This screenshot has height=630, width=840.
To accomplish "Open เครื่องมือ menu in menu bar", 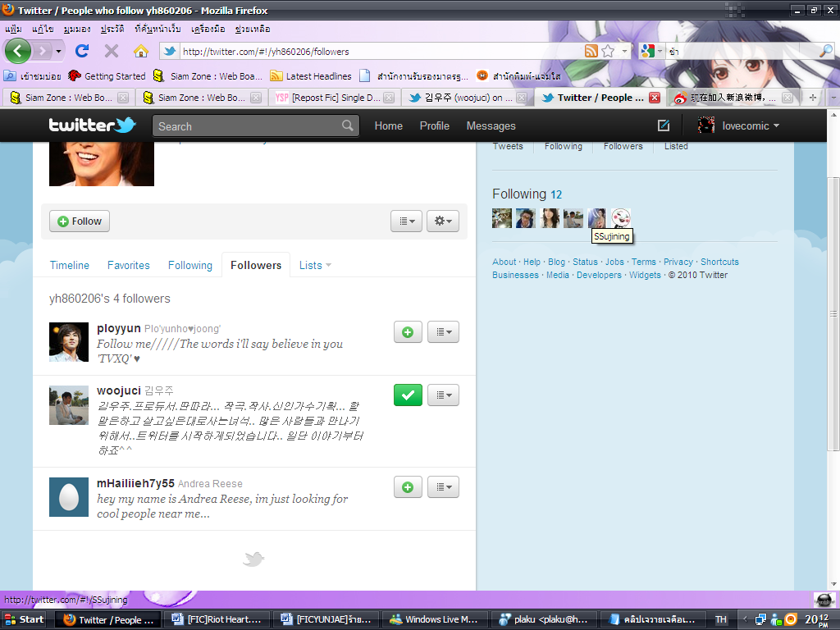I will tap(208, 29).
